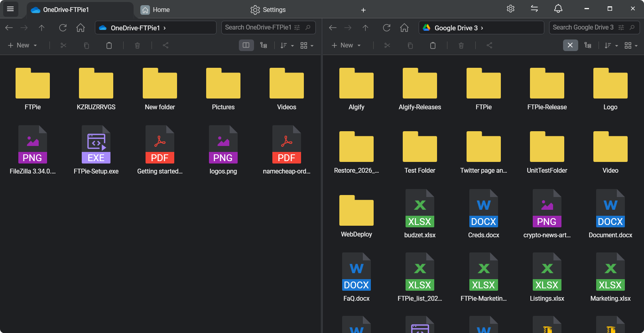The width and height of the screenshot is (644, 333).
Task: Open search filter options in Google Drive pane
Action: (x=621, y=28)
